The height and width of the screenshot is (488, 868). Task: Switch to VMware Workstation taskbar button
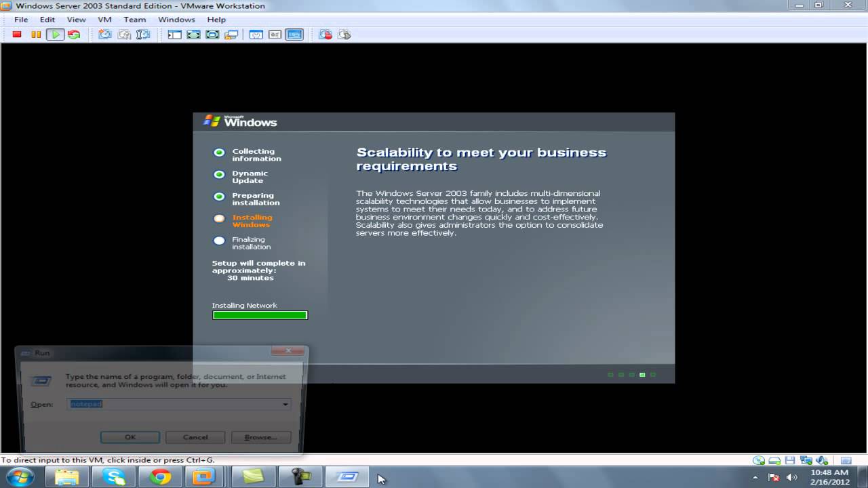(x=203, y=477)
